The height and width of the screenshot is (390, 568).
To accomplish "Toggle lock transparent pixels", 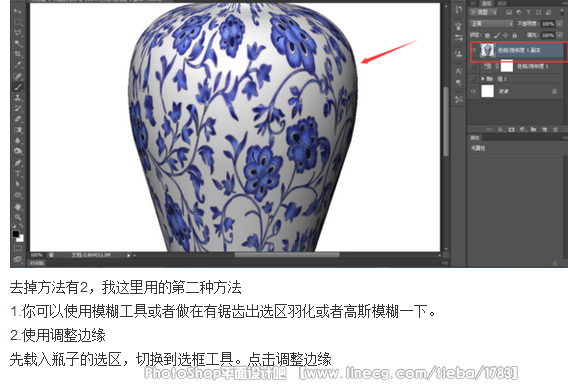I will point(488,35).
